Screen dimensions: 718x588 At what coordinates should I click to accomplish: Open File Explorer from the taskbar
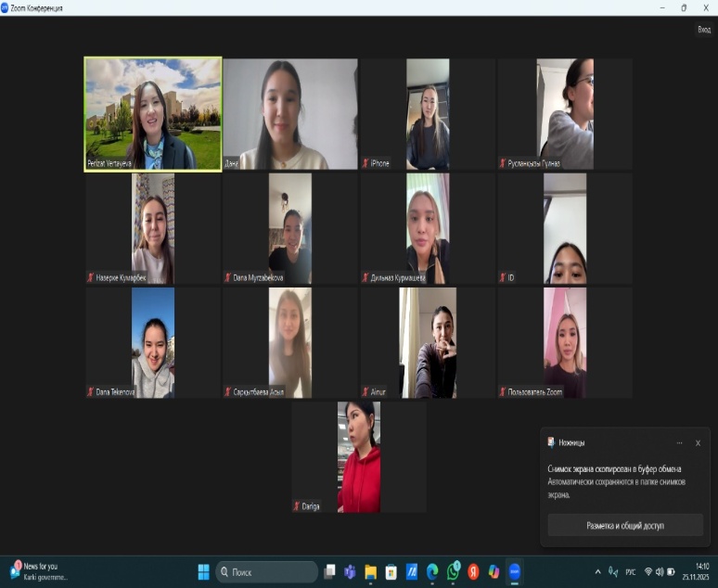click(x=371, y=571)
